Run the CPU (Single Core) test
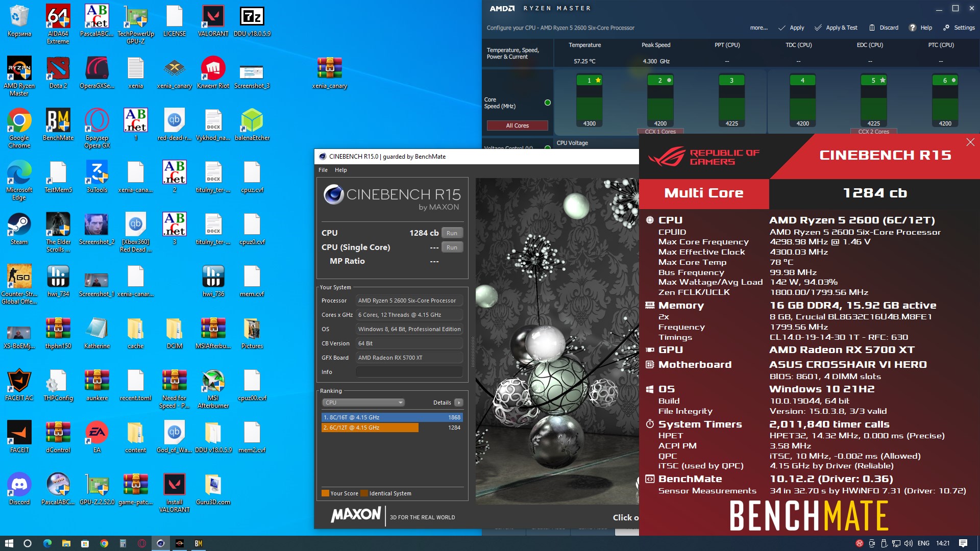The image size is (980, 551). pyautogui.click(x=452, y=247)
